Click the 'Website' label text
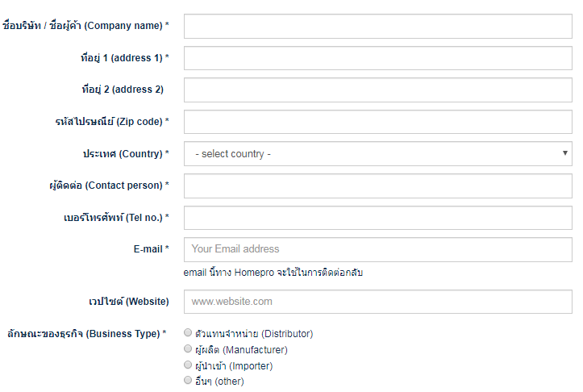 pyautogui.click(x=129, y=302)
